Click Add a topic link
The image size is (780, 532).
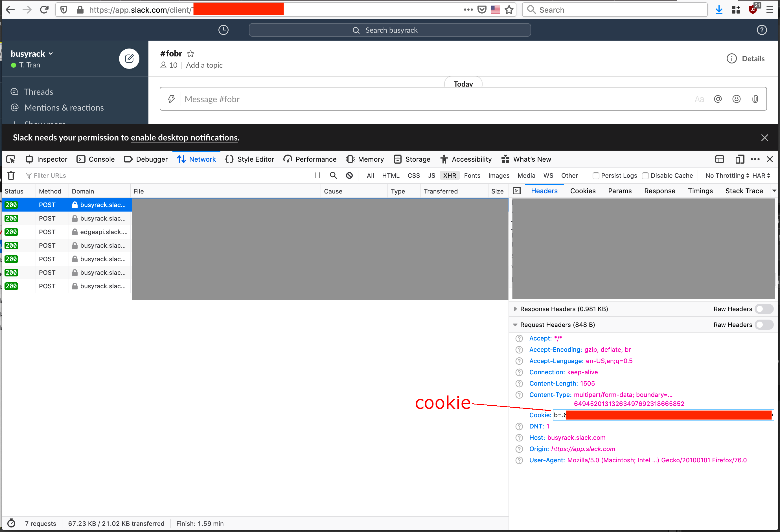click(204, 65)
